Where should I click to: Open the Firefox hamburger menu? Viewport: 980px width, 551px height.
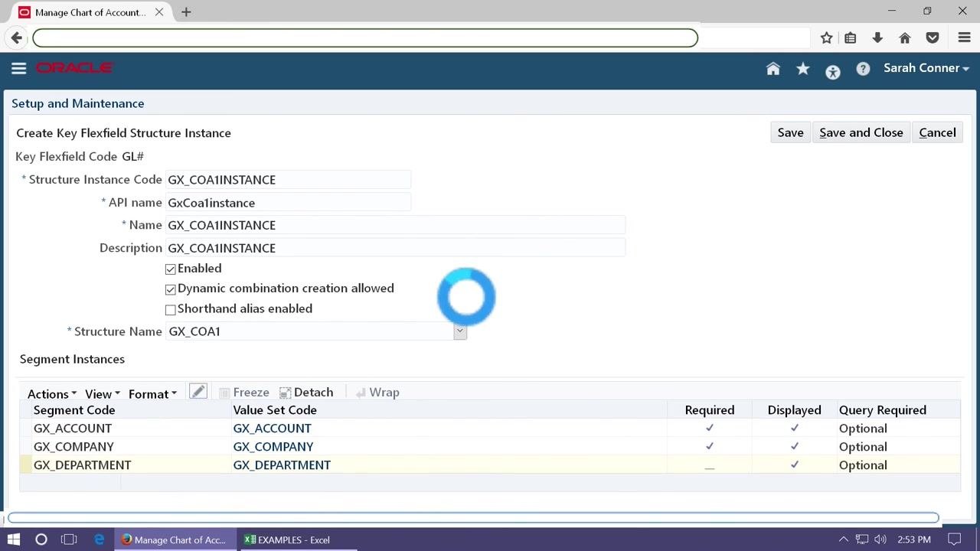(x=964, y=37)
